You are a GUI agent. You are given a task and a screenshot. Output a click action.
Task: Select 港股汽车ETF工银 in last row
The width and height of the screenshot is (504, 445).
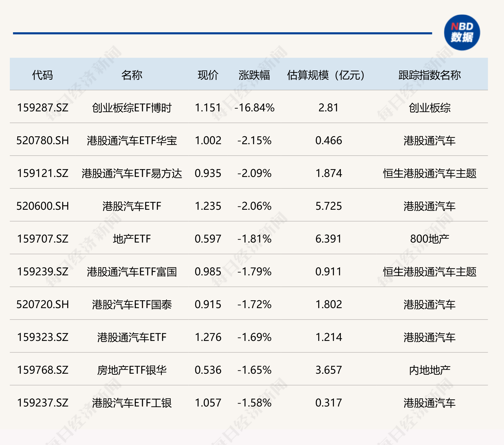click(132, 403)
